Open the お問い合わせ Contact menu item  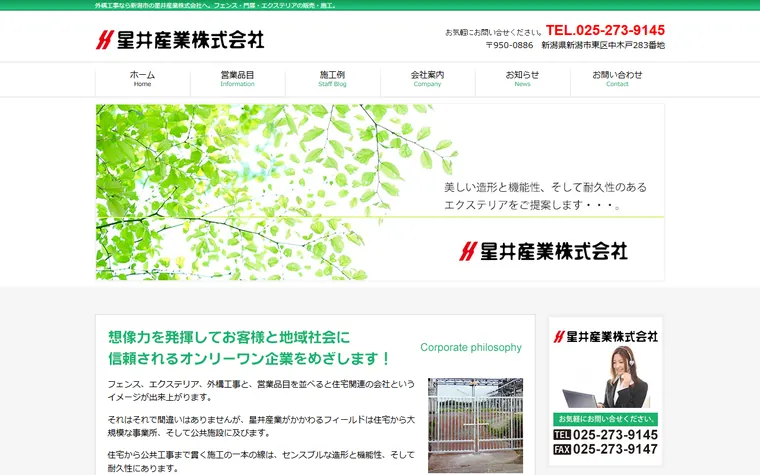click(x=617, y=79)
